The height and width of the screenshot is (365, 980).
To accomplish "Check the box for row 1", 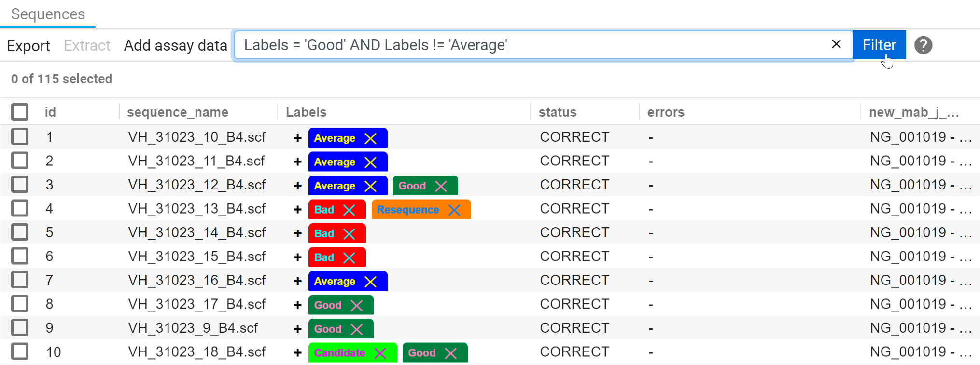I will [x=20, y=136].
